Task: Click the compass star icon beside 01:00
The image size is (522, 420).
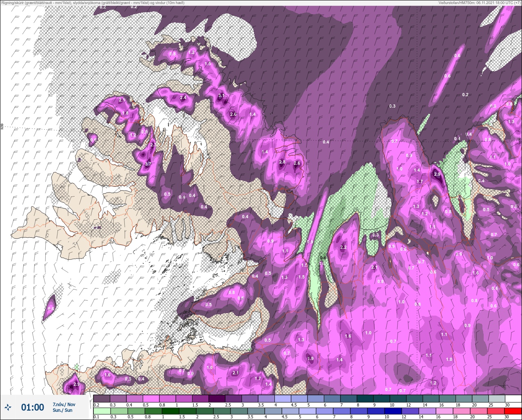Action: coord(8,407)
